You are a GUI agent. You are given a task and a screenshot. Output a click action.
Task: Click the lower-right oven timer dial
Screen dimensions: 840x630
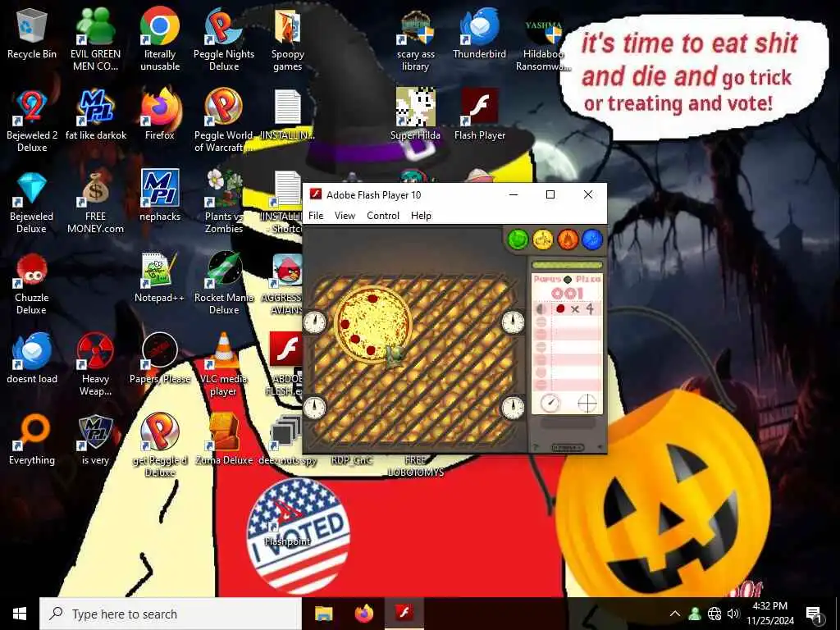click(513, 407)
